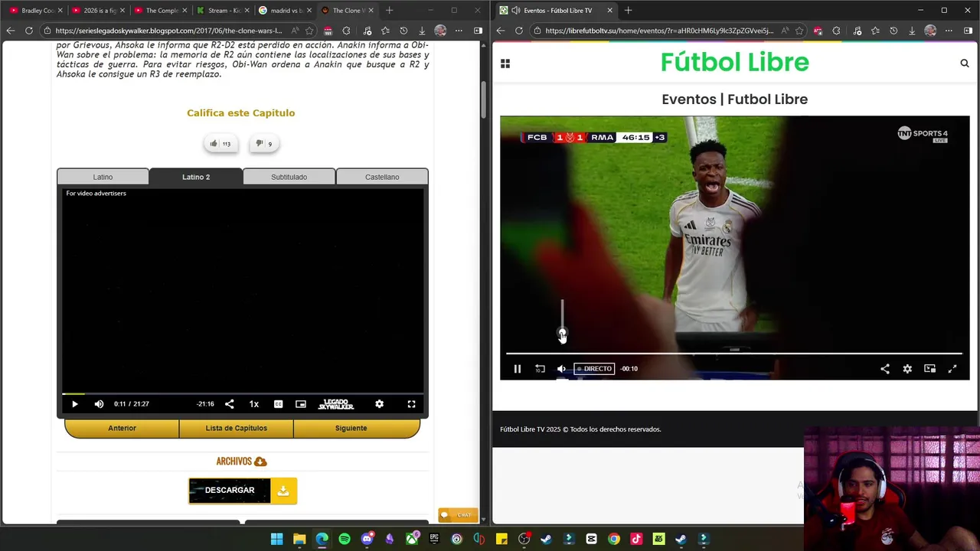Enable picture-in-picture on football stream
980x551 pixels.
tap(929, 369)
